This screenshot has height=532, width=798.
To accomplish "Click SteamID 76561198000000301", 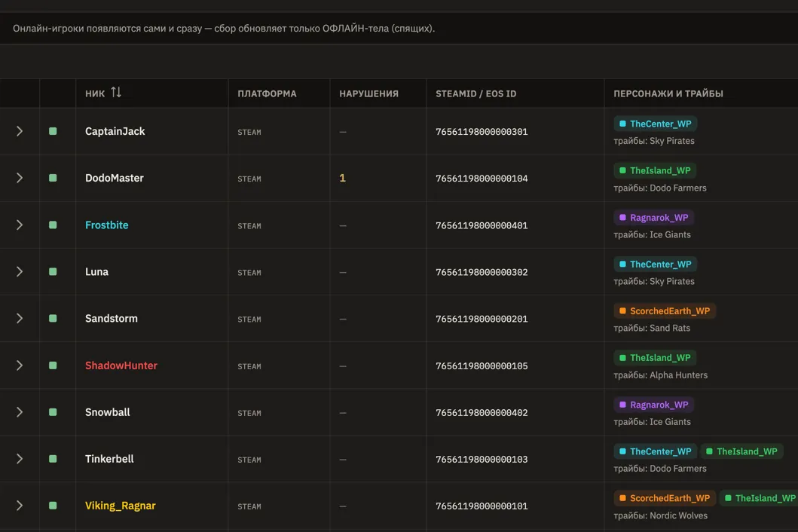I will coord(482,132).
